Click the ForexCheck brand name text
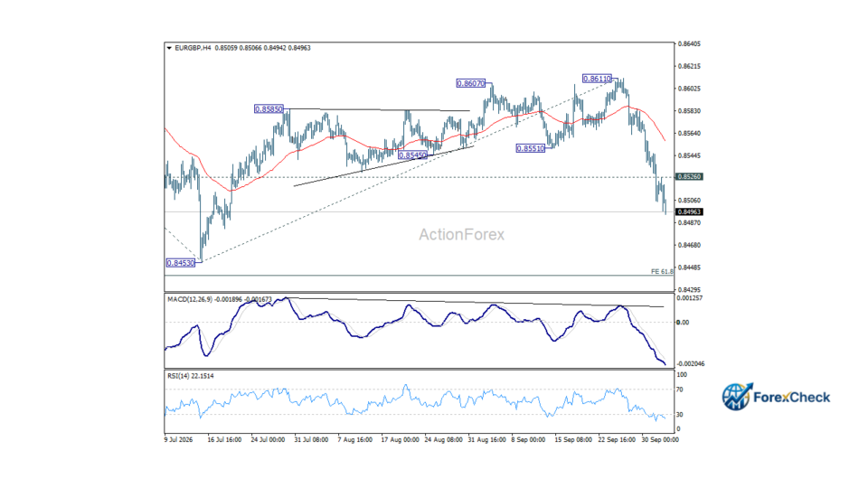This screenshot has height=488, width=868. coord(792,398)
